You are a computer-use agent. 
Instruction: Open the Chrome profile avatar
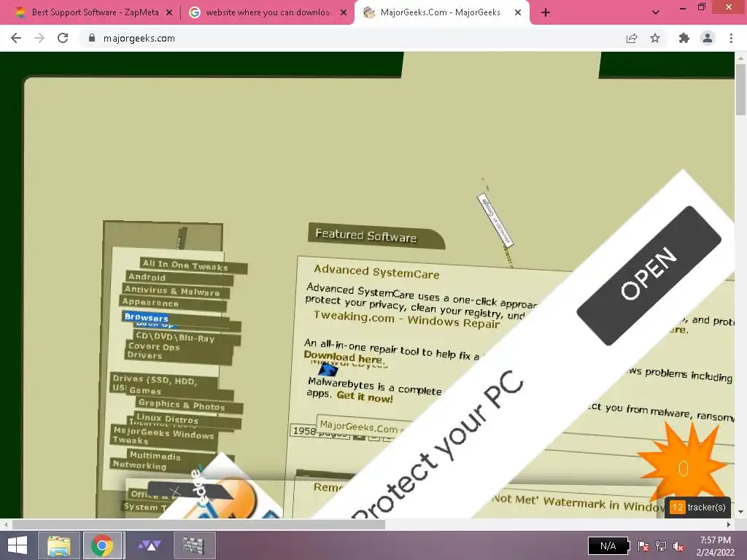coord(708,38)
